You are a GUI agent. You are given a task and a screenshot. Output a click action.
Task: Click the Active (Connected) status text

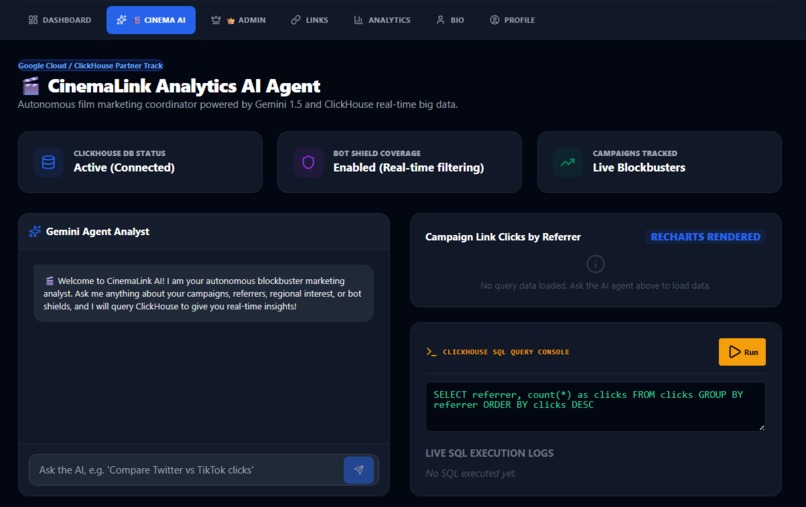click(x=124, y=168)
